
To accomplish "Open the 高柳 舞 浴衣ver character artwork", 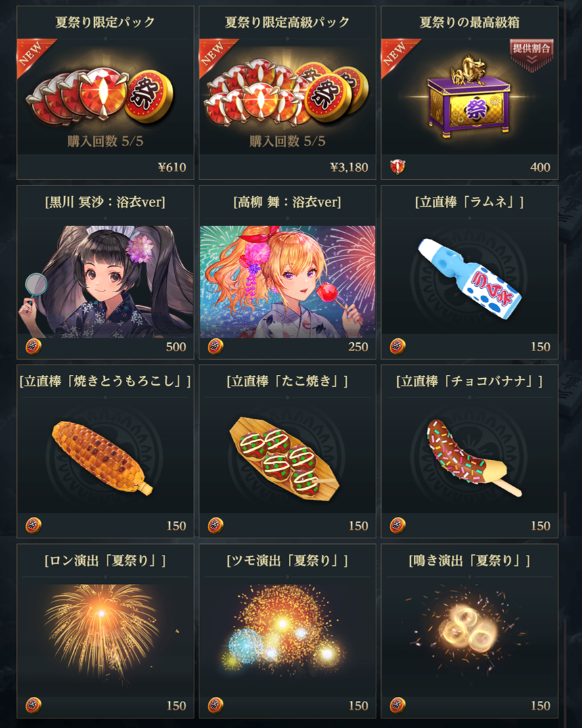I will point(288,282).
